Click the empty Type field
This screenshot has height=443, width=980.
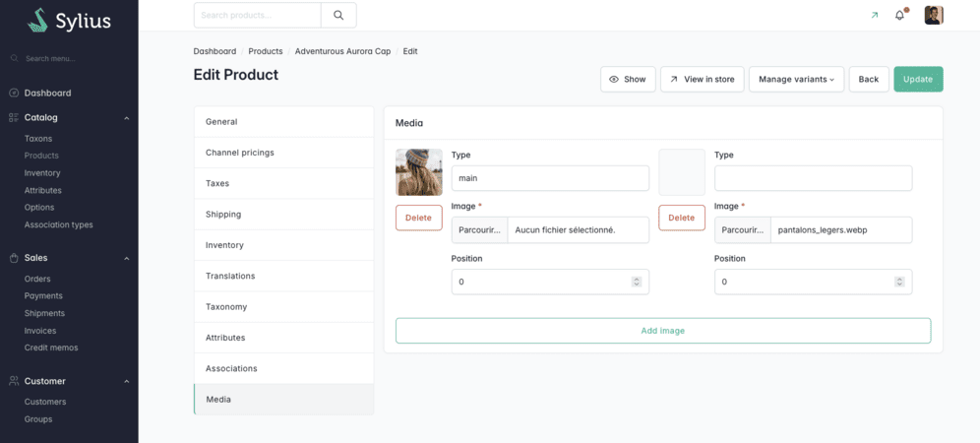[813, 178]
